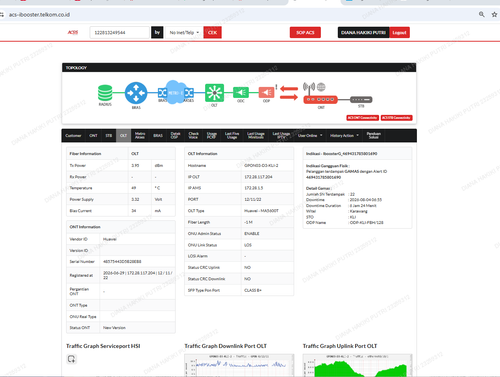Click the ACS STB Connectivity button
Viewport: 500px width, 377px height.
click(x=397, y=118)
